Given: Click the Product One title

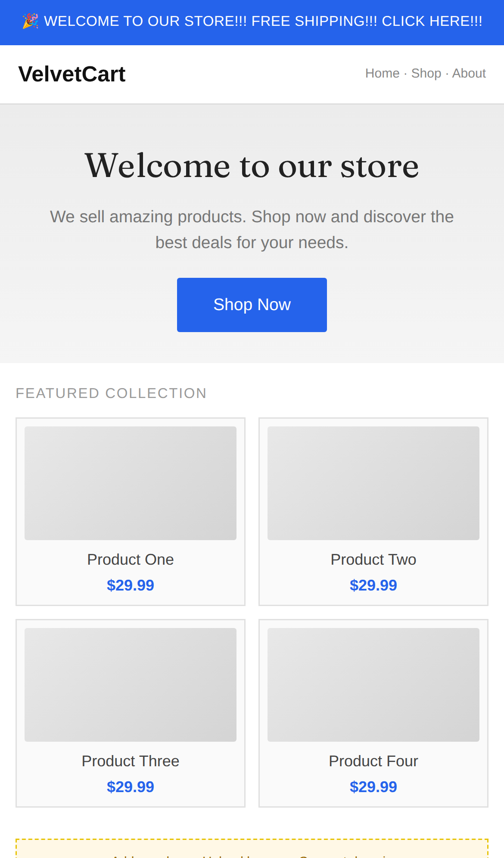Looking at the screenshot, I should 131,560.
